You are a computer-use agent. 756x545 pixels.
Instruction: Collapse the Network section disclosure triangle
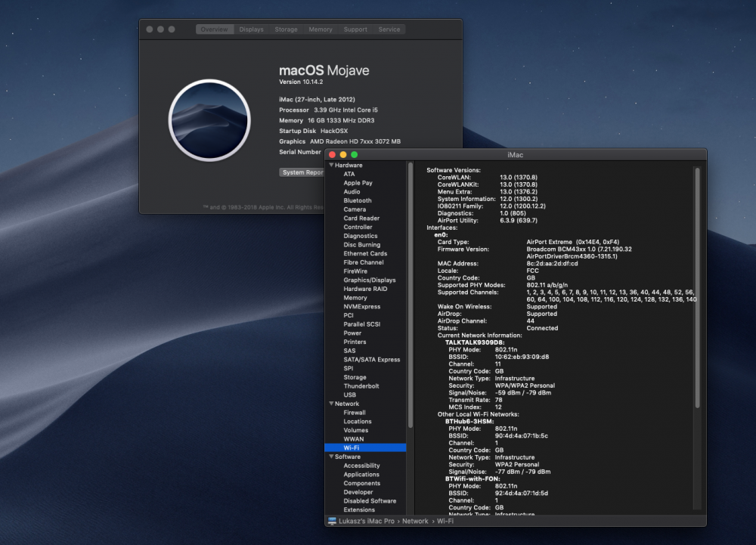tap(331, 404)
